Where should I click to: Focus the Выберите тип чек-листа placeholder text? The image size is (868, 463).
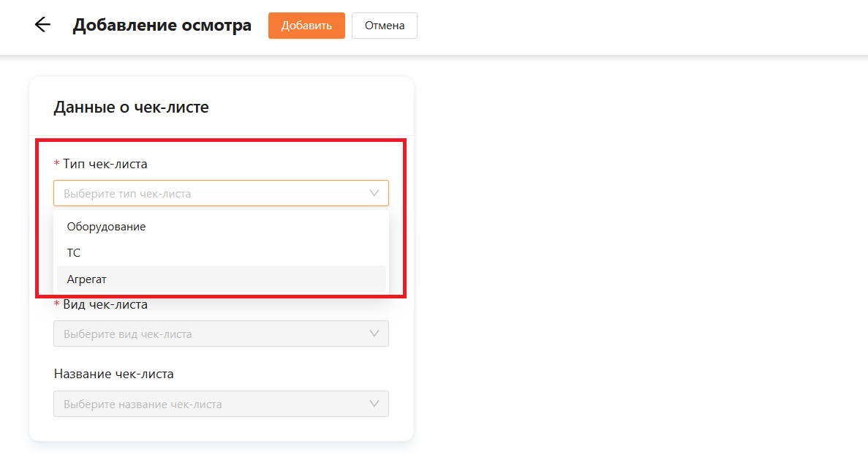pos(127,194)
